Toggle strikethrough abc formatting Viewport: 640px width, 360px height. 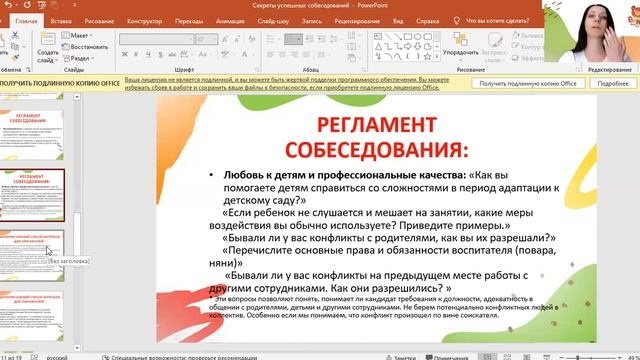click(x=172, y=54)
